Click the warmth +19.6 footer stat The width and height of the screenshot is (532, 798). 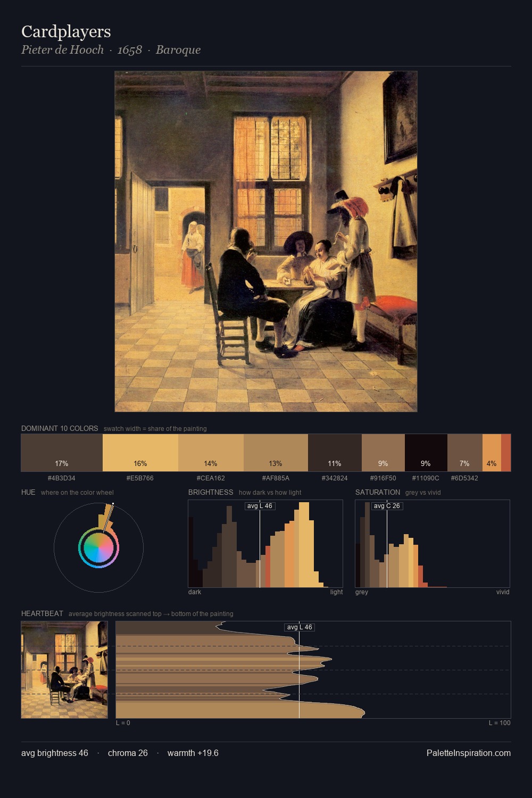[x=193, y=753]
